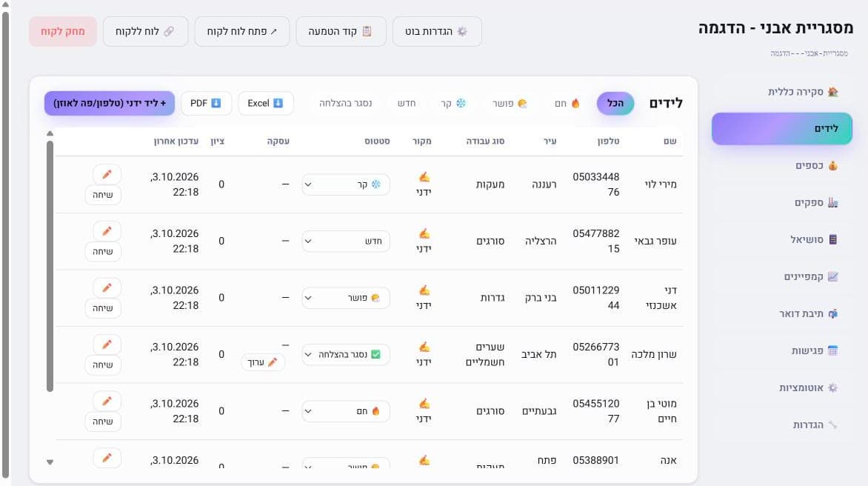868x486 pixels.
Task: Filter leads by חדש new
Action: [x=407, y=104]
